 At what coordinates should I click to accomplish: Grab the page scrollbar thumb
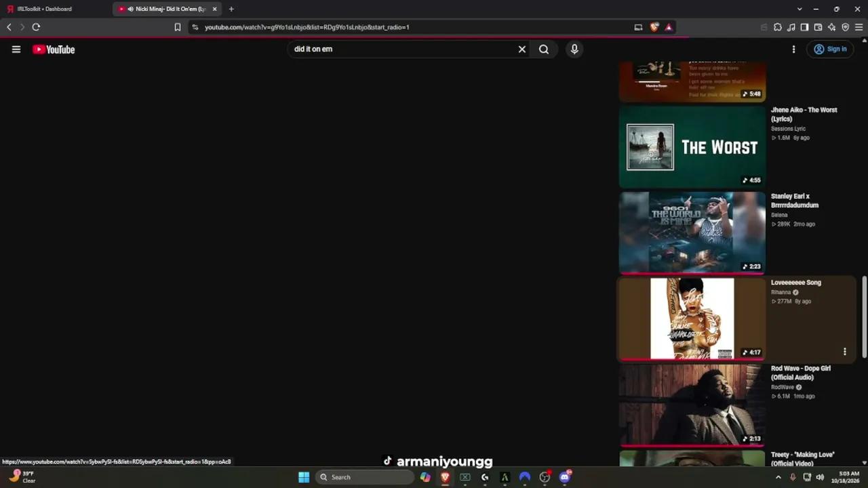pyautogui.click(x=864, y=317)
